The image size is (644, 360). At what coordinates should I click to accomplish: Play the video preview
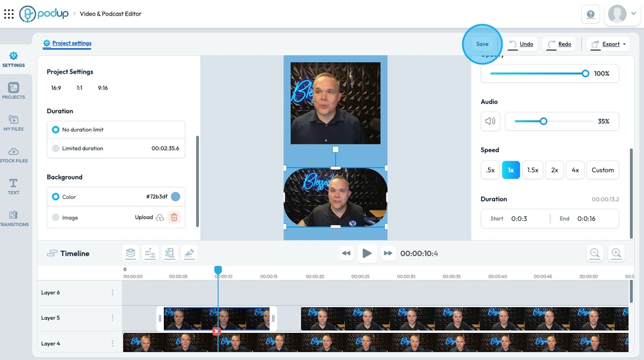pos(367,253)
